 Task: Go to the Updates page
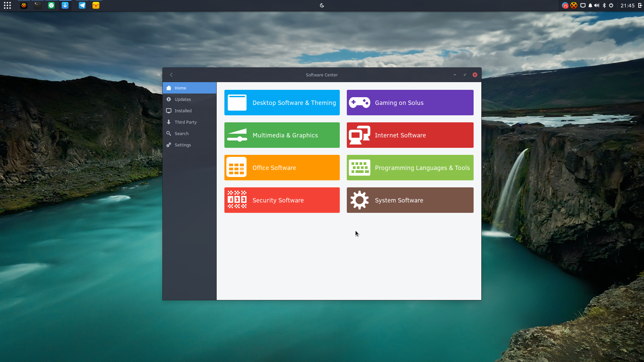coord(190,99)
